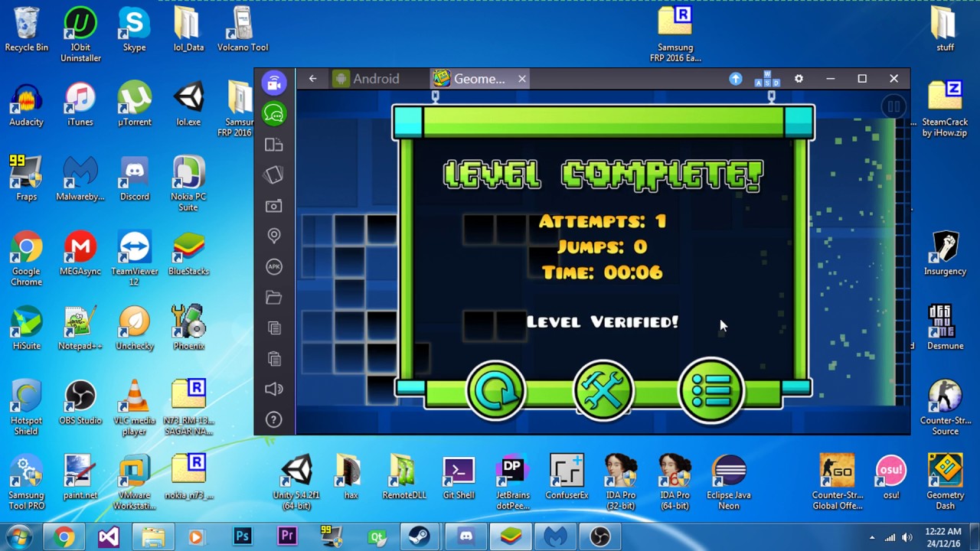Viewport: 980px width, 551px height.
Task: Open the Fraps icon in the taskbar
Action: (x=331, y=537)
